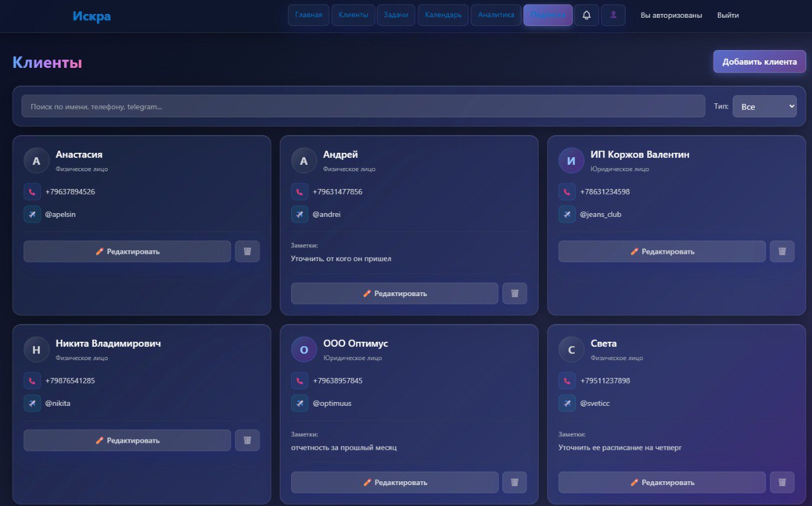Open the Подписка tab
The height and width of the screenshot is (506, 812).
[547, 15]
